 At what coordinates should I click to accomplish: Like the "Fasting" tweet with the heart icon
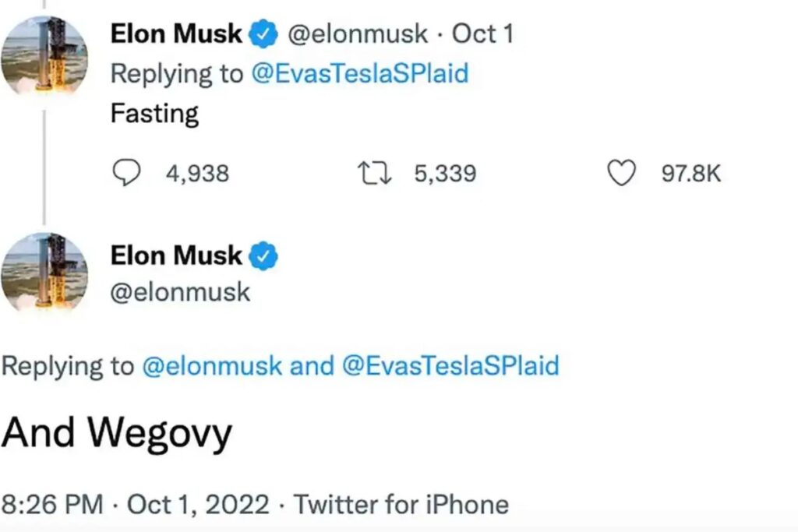621,173
